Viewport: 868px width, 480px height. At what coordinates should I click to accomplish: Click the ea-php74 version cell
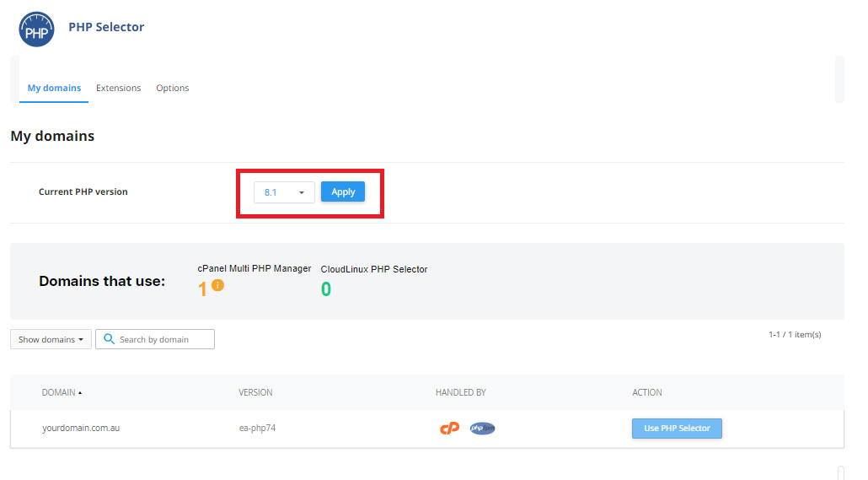coord(257,428)
